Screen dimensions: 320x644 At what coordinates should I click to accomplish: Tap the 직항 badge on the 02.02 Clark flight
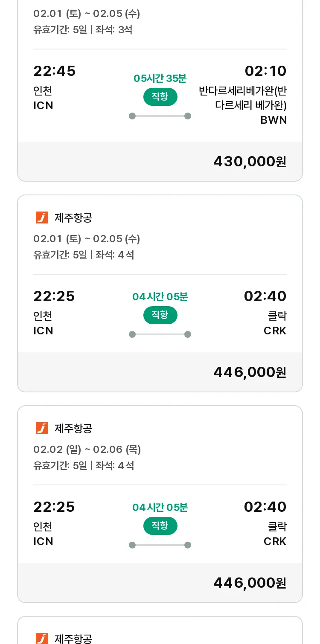[x=160, y=526]
